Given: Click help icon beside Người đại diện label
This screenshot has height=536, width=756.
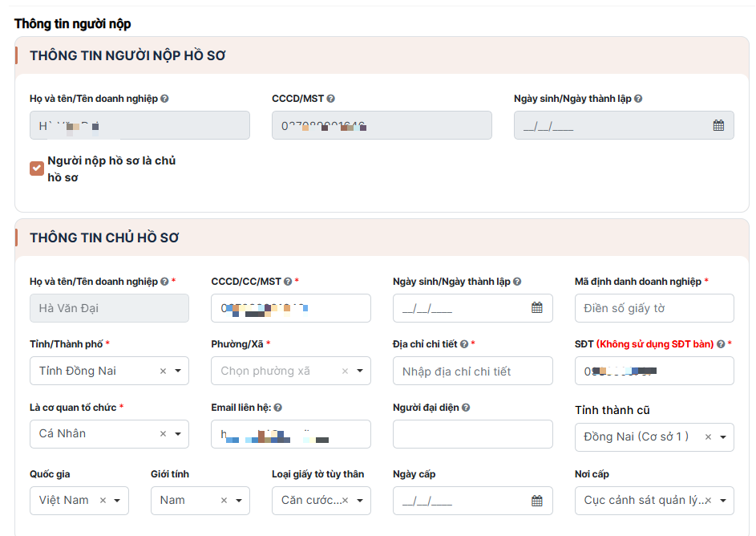Looking at the screenshot, I should pos(466,408).
